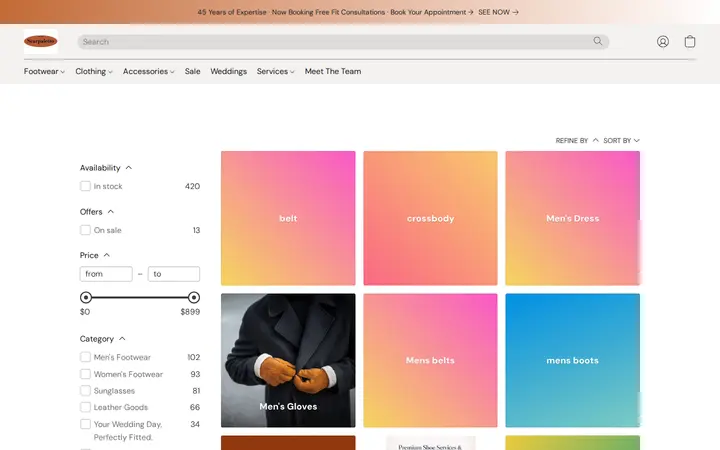
Task: Open the Men's Gloves collection tile
Action: 288,360
